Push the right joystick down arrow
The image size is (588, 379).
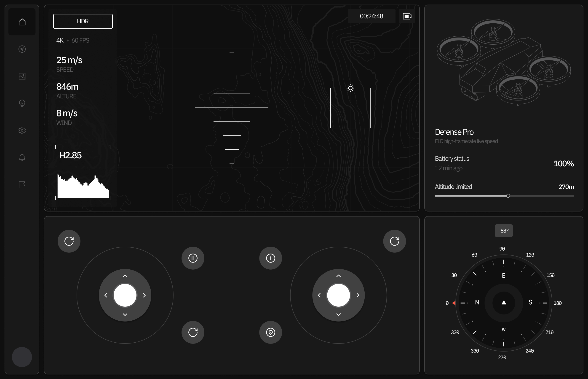tap(339, 314)
